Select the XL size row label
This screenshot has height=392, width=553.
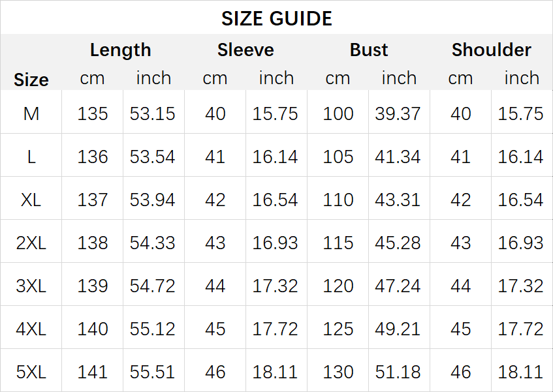(31, 200)
